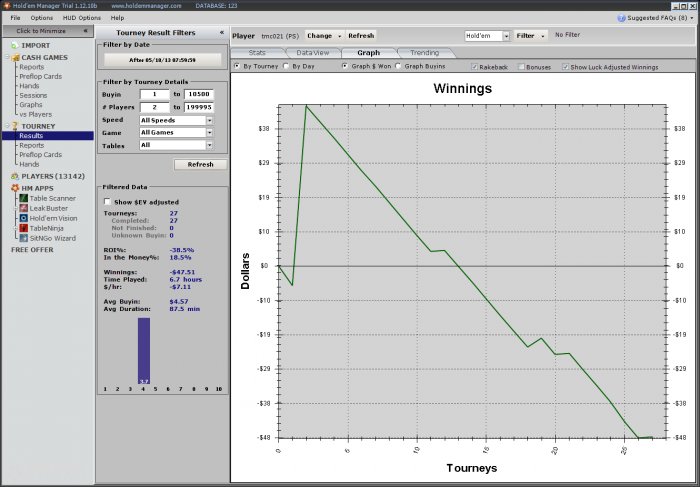Open the Suggested FAQs help icon
The width and height of the screenshot is (700, 487).
622,18
